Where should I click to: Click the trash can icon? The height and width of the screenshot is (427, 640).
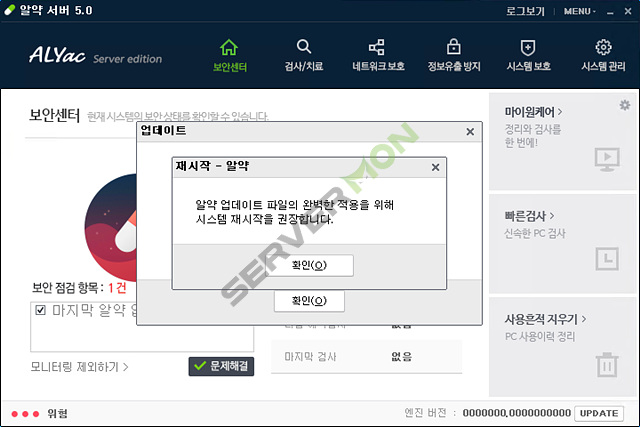pos(607,365)
